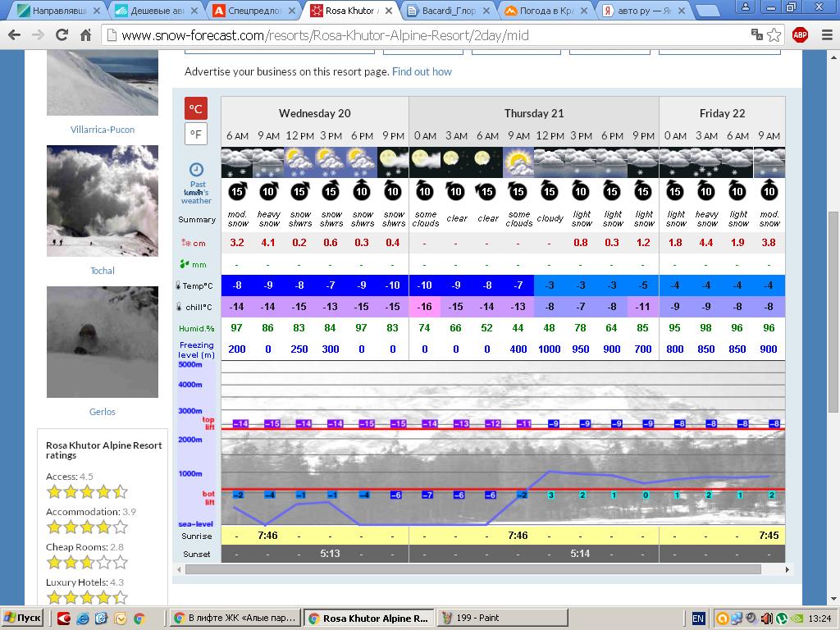Click the sunrise time '7:45'
The width and height of the screenshot is (840, 630).
point(769,535)
